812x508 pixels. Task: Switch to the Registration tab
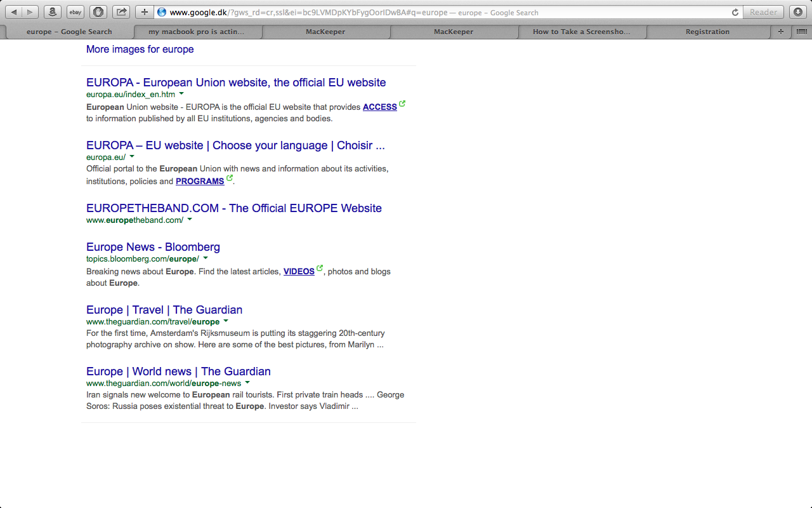coord(707,32)
